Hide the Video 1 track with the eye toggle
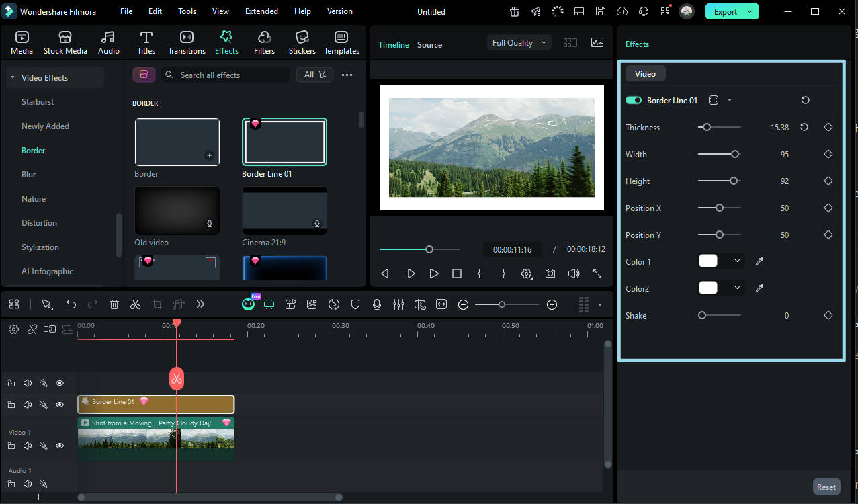This screenshot has width=858, height=504. click(x=60, y=445)
